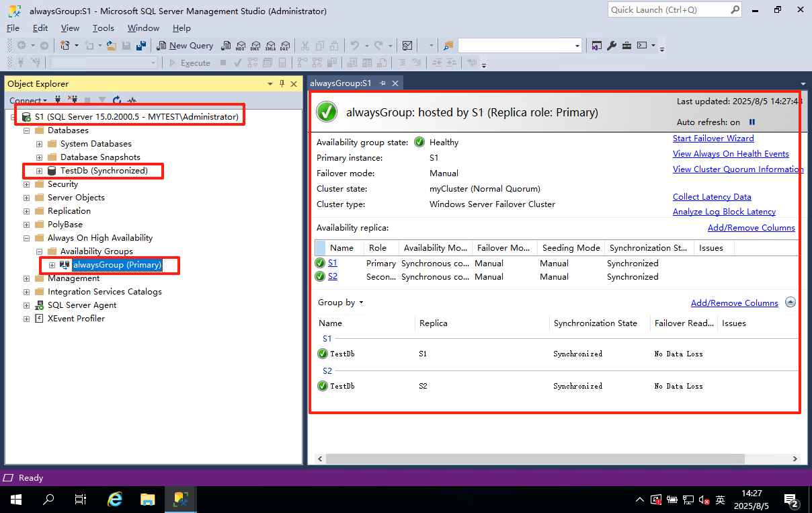Screen dimensions: 812x513
Task: Click the Database Engine Query icon
Action: click(x=226, y=46)
